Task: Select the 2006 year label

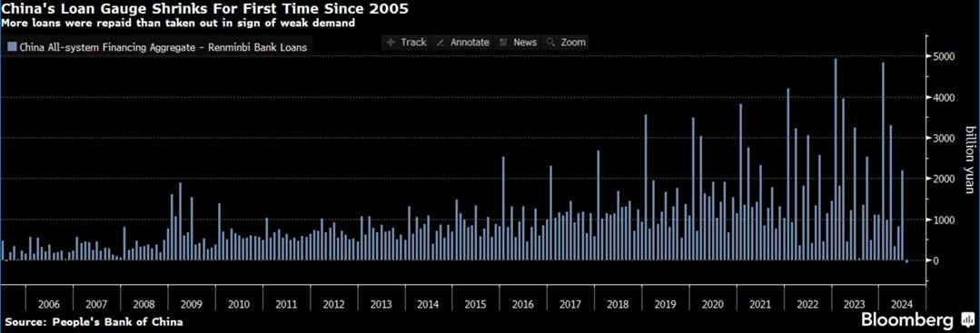Action: (49, 304)
